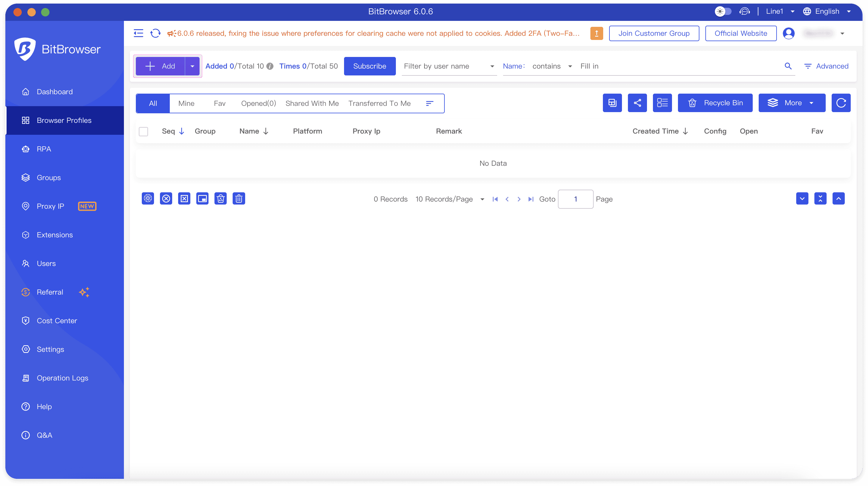Open the user avatar icon
The height and width of the screenshot is (486, 868).
[x=788, y=33]
